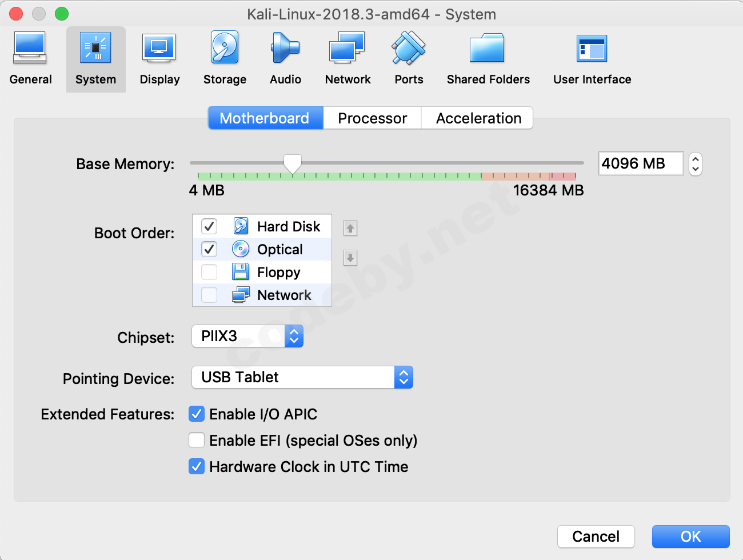This screenshot has height=560, width=743.
Task: Disable the Enable I/O APIC checkbox
Action: tap(197, 414)
